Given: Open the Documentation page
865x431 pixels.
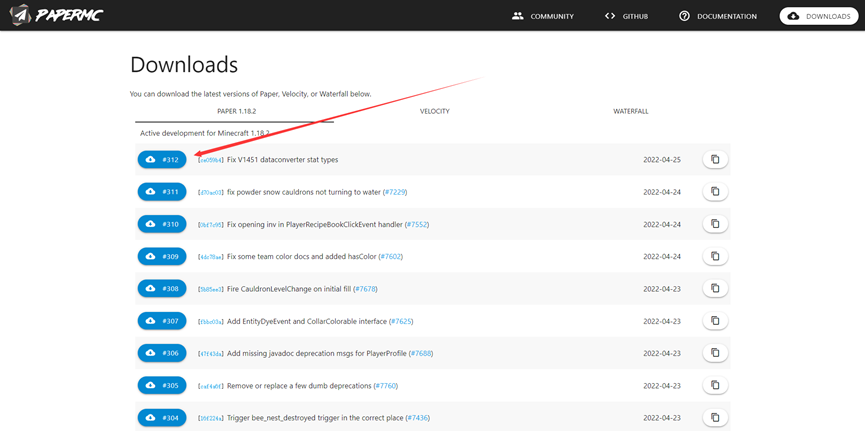Looking at the screenshot, I should click(718, 16).
